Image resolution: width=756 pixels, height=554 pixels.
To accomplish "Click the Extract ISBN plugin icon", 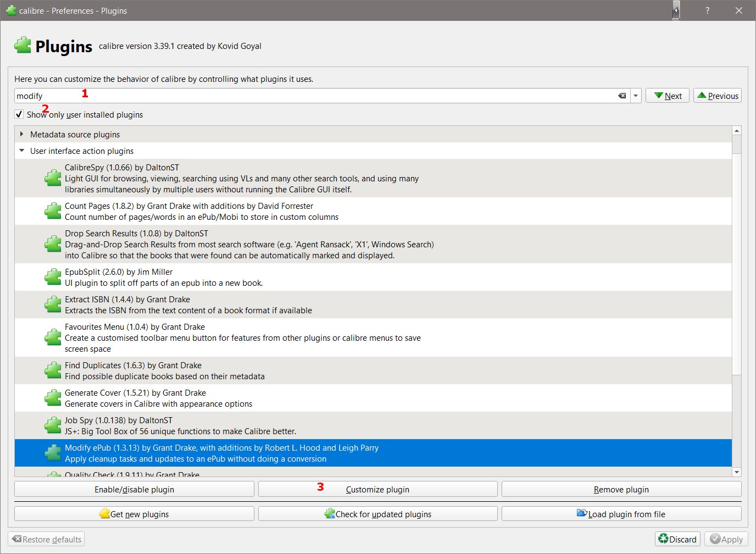I will point(53,304).
